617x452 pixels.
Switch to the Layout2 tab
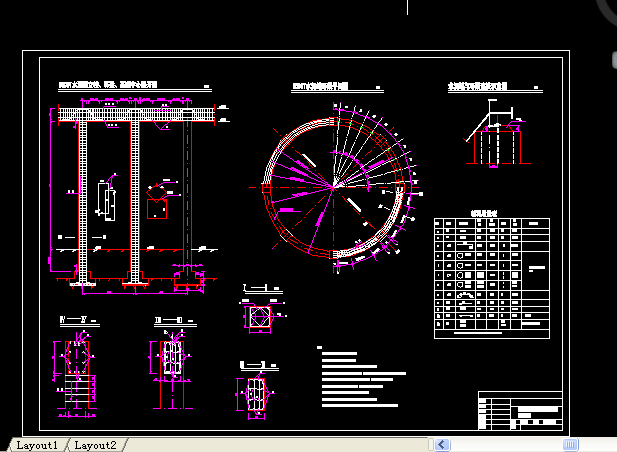95,445
